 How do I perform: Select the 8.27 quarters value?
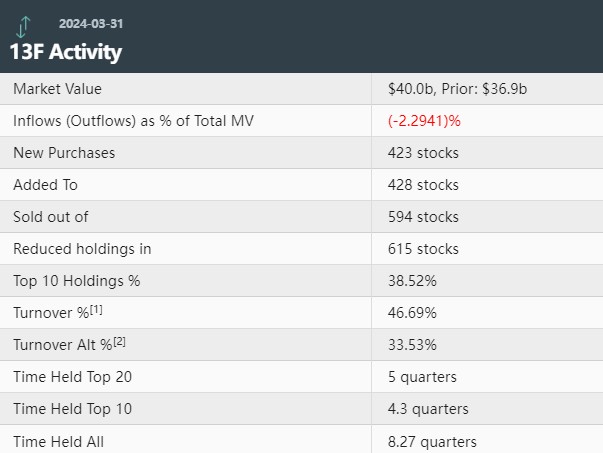[432, 441]
